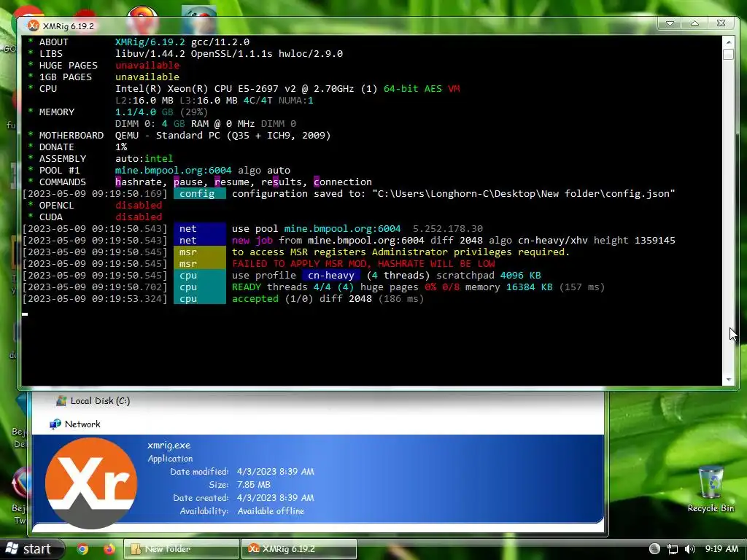The width and height of the screenshot is (747, 560).
Task: Click the console scrollbar down arrow
Action: (x=728, y=380)
